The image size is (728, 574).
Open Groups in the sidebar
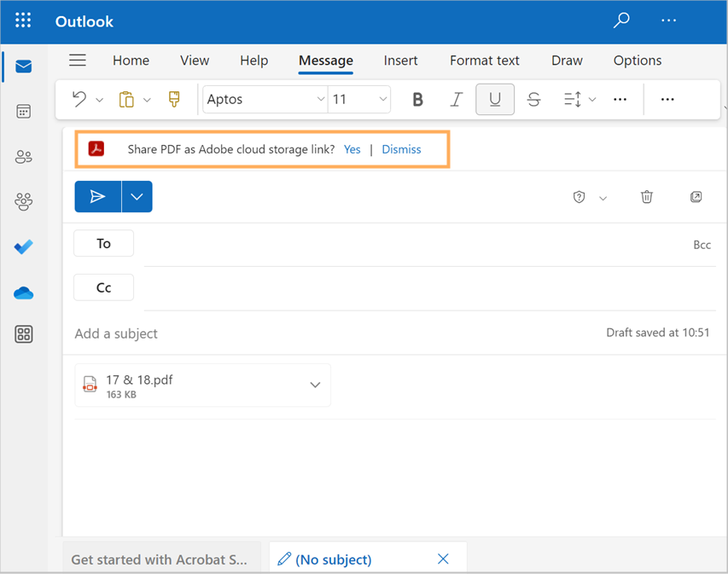coord(23,201)
